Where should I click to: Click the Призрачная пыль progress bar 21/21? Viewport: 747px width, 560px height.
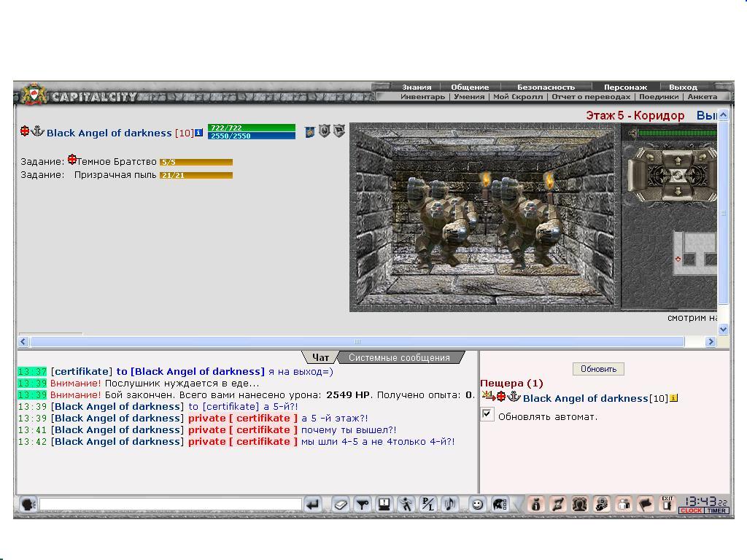196,175
